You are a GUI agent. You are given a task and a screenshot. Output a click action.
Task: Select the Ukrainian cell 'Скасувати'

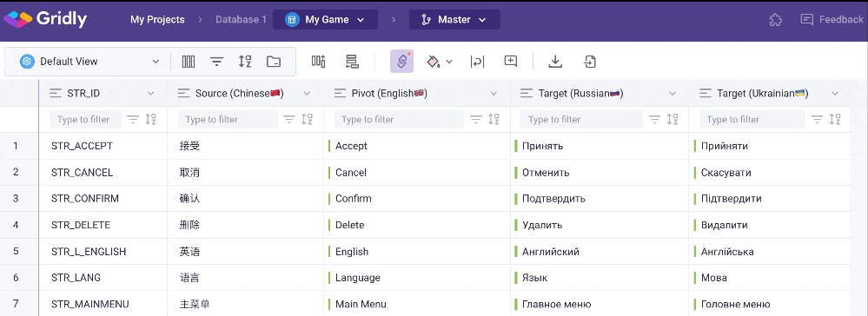click(x=770, y=173)
